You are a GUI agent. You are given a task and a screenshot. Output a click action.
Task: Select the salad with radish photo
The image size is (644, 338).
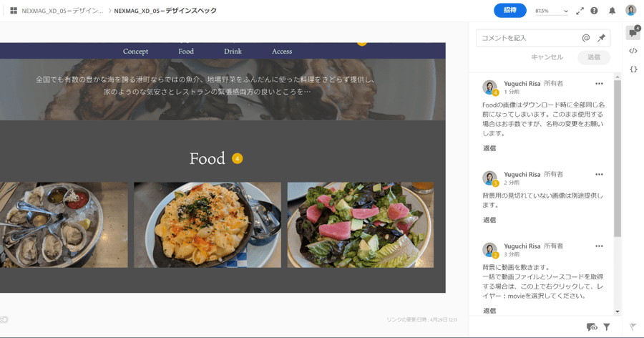click(x=360, y=225)
